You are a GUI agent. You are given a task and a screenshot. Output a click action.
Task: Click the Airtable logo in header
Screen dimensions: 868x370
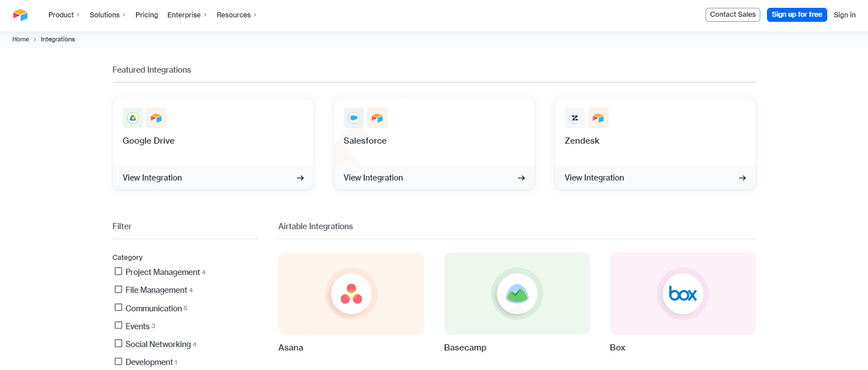tap(20, 15)
